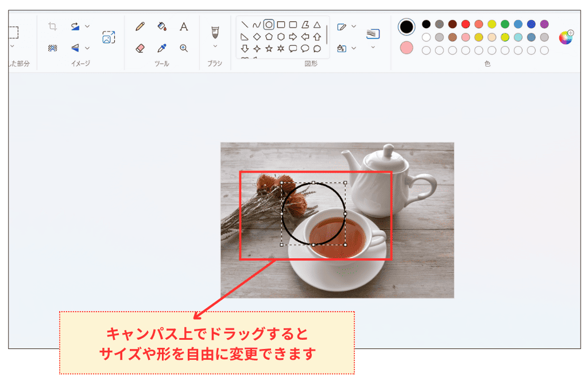588x384 pixels.
Task: Click the Crop tool in the イメージ group
Action: (52, 26)
